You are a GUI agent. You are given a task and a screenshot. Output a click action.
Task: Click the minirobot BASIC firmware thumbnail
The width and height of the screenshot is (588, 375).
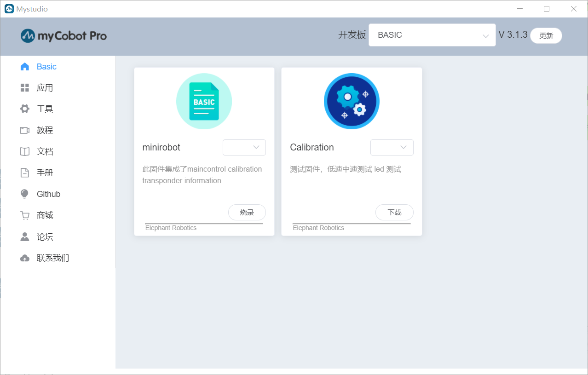(x=204, y=101)
